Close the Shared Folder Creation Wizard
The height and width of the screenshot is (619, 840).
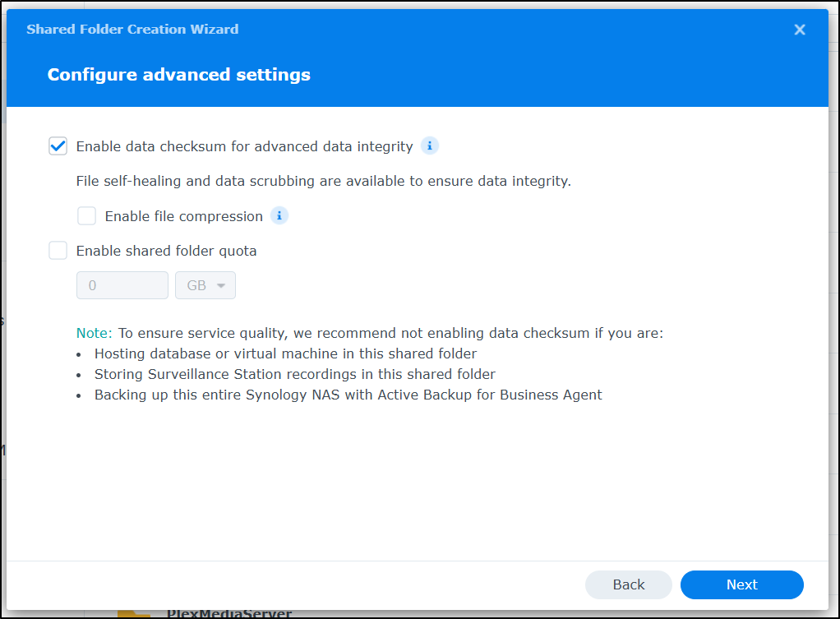[799, 30]
